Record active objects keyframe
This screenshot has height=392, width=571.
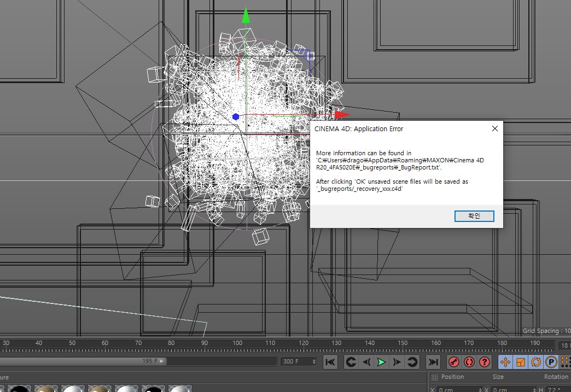click(454, 362)
